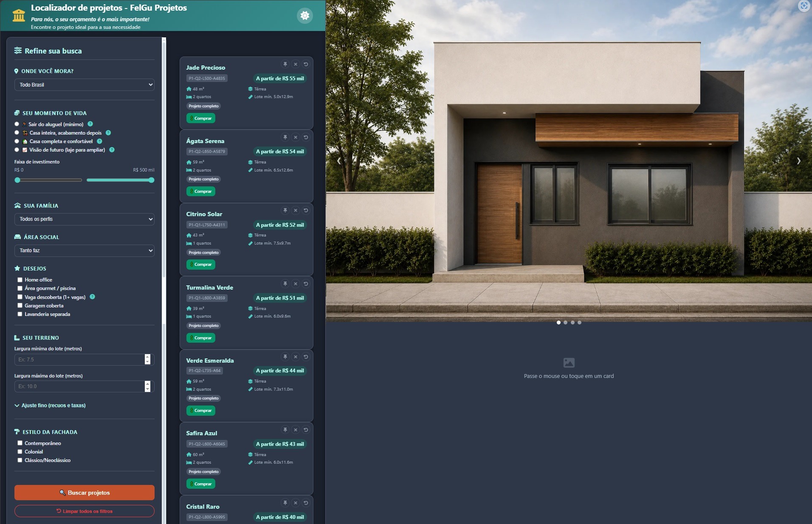
Task: Click help icon next to Vaga descoberta
Action: pyautogui.click(x=92, y=297)
